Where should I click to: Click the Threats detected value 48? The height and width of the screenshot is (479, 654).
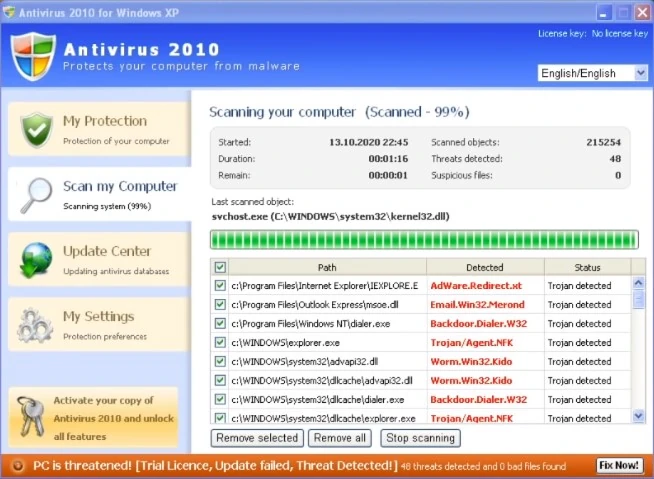point(615,159)
